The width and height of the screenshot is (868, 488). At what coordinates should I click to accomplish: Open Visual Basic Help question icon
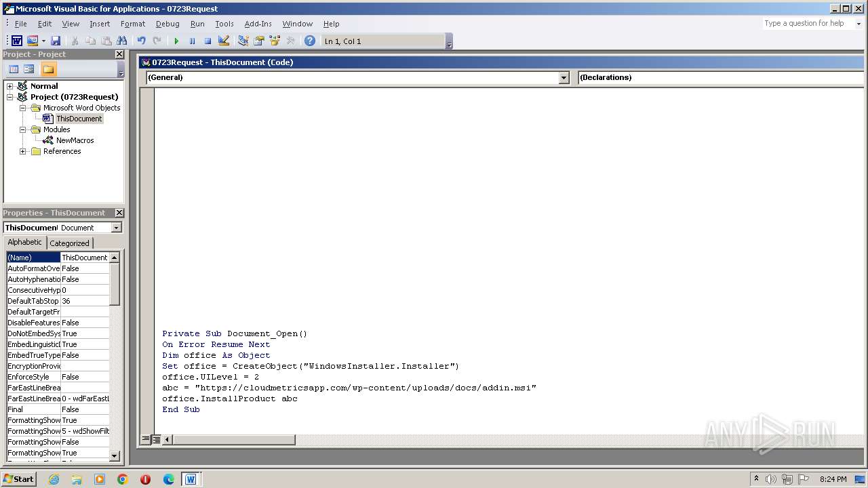(x=310, y=41)
